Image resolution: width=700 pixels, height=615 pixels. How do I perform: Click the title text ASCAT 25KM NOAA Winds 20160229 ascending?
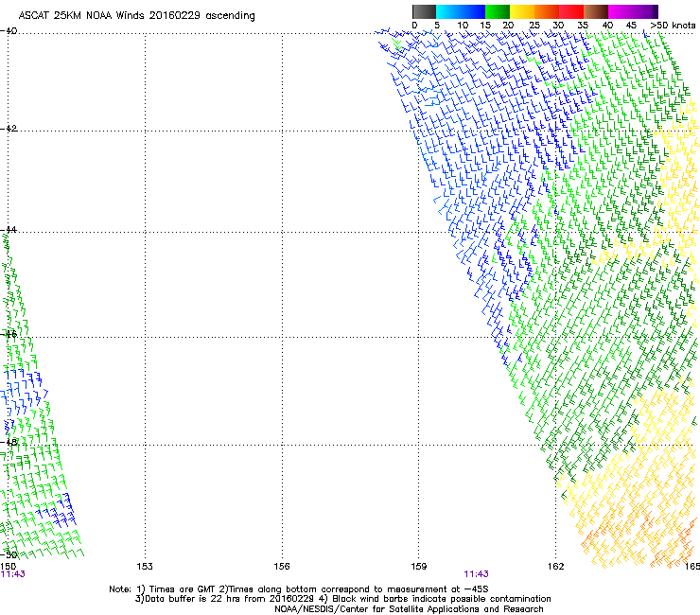pos(136,16)
